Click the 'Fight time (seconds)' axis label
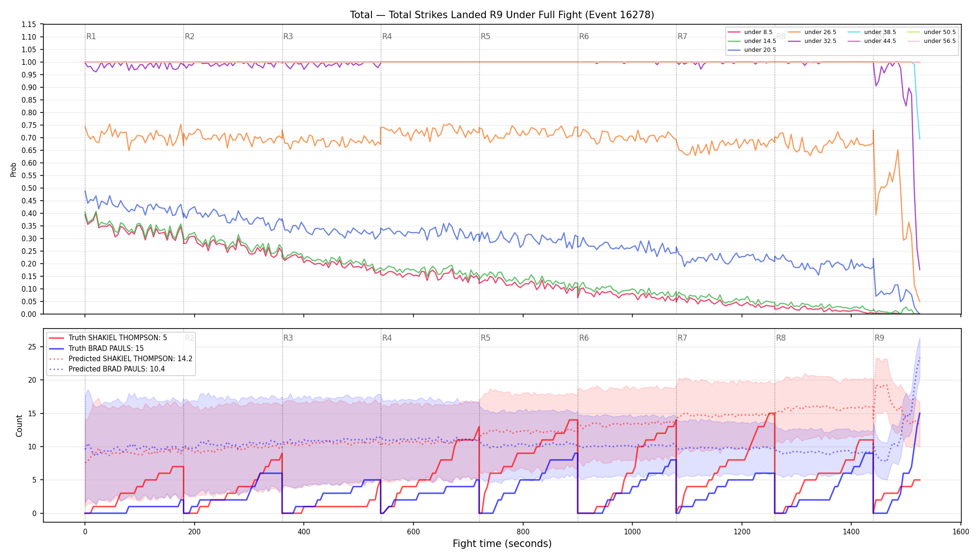This screenshot has width=980, height=560. coord(502,544)
